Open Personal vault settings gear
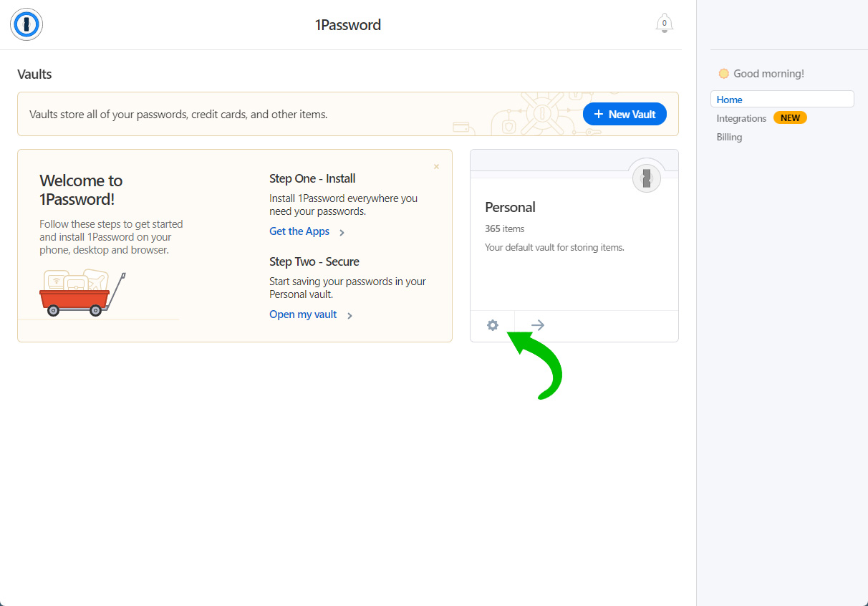The height and width of the screenshot is (606, 868). [x=492, y=325]
